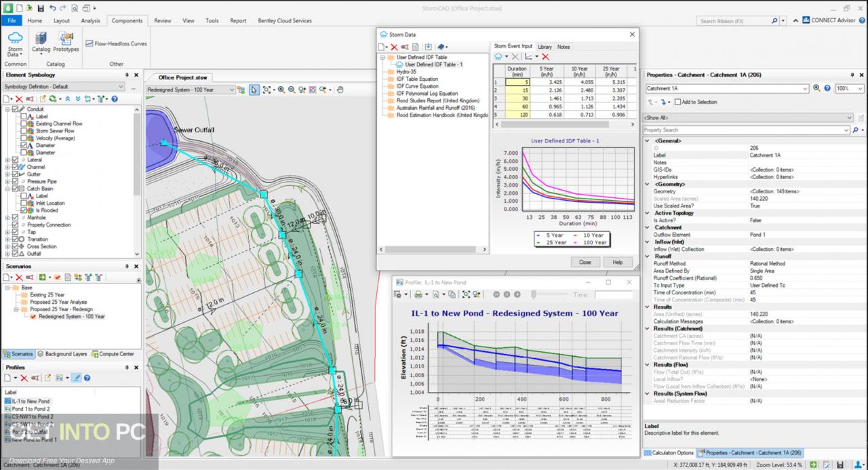868x470 pixels.
Task: Switch to the Background Layers tab
Action: pos(62,354)
